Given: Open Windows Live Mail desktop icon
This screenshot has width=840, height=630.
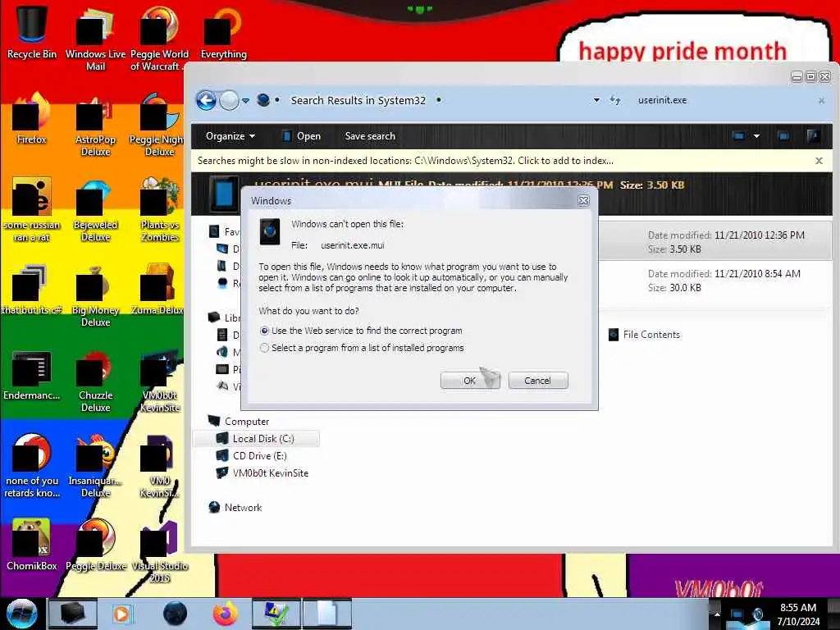Looking at the screenshot, I should (95, 39).
